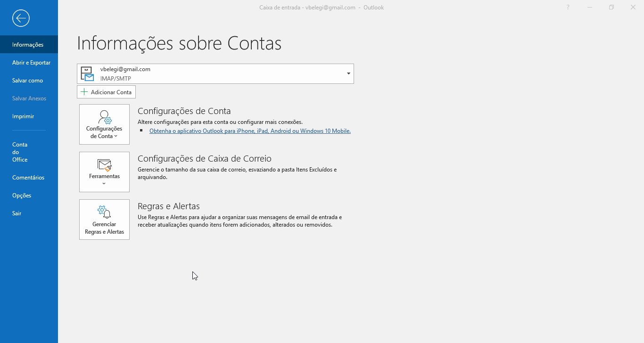The height and width of the screenshot is (343, 644).
Task: Click 'Use Regras e Alertas para ajudar' description
Action: (x=239, y=221)
